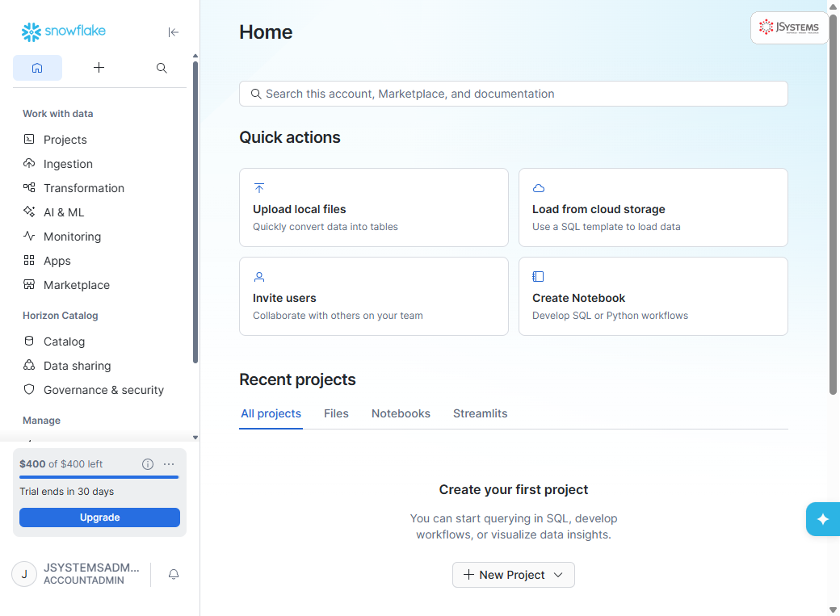Open notifications bell icon
Viewport: 840px width, 616px height.
tap(174, 574)
